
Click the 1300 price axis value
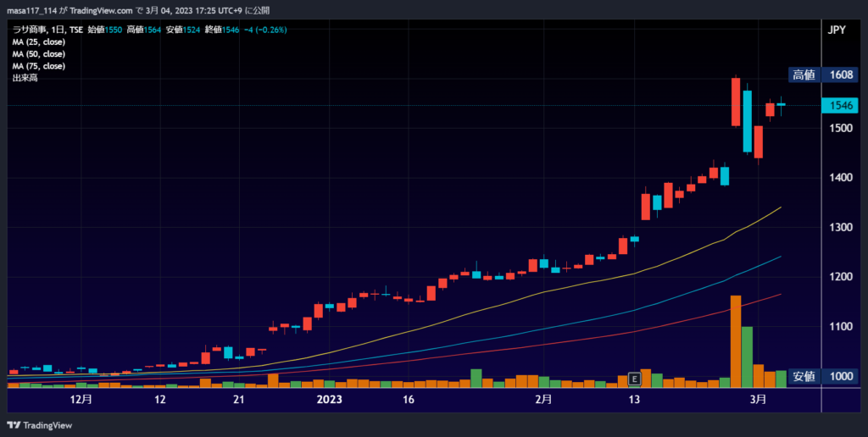[841, 227]
